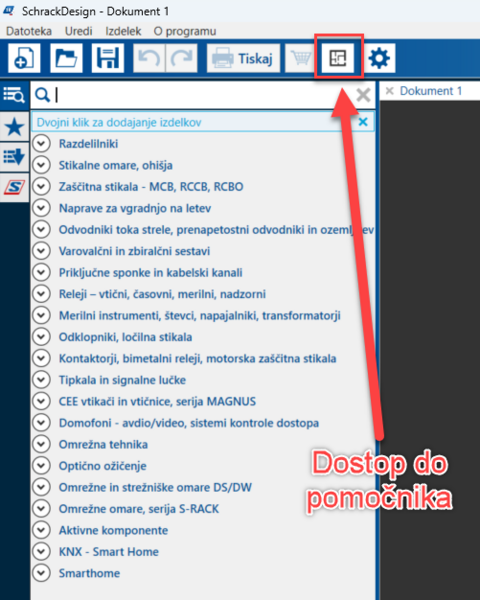
Task: Open the Izdelek menu
Action: (123, 31)
